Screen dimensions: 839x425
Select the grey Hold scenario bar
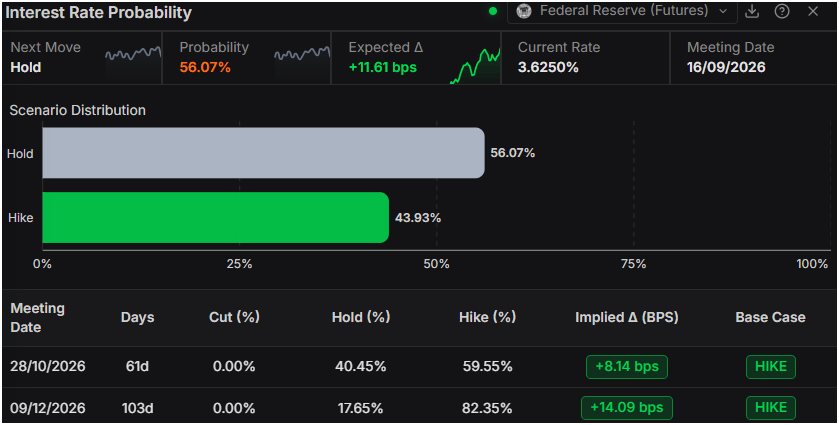(x=263, y=153)
